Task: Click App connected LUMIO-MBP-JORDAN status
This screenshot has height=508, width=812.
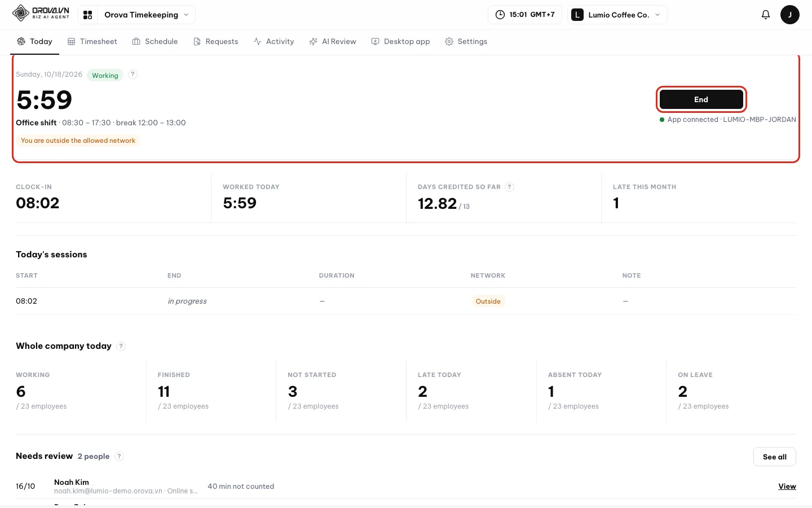Action: [x=727, y=120]
